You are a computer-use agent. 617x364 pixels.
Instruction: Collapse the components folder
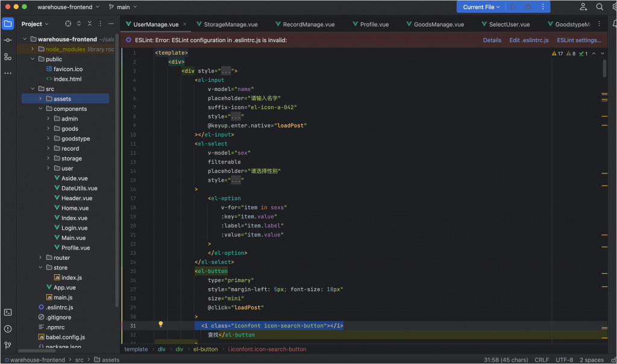(x=40, y=109)
